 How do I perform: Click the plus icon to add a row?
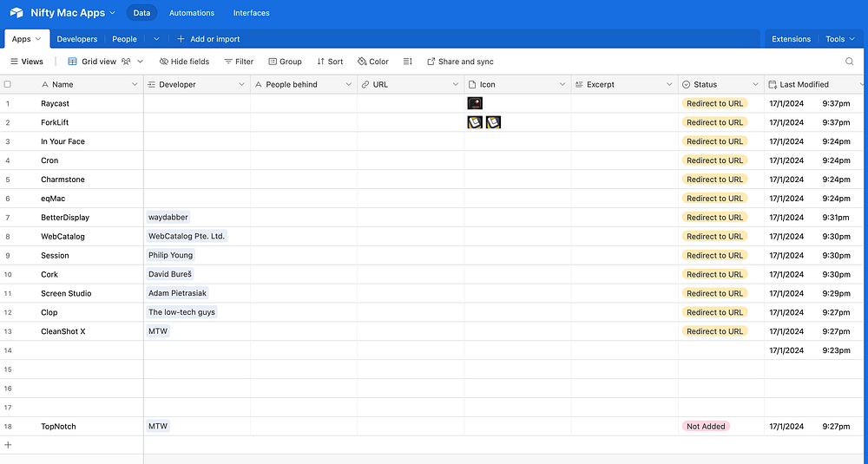coord(8,445)
